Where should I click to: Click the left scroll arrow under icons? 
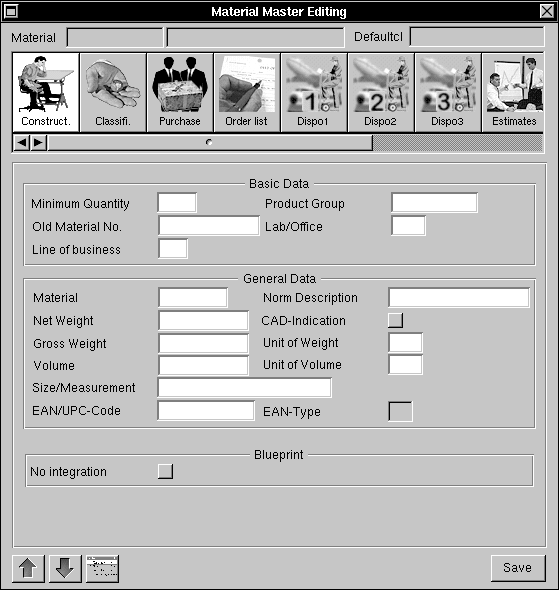point(22,143)
